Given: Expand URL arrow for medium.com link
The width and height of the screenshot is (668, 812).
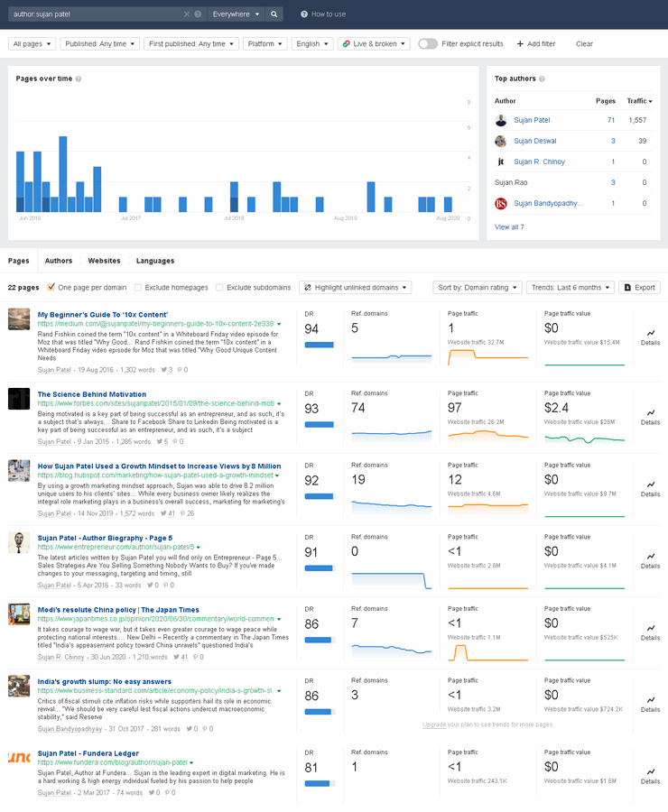Looking at the screenshot, I should pyautogui.click(x=279, y=324).
